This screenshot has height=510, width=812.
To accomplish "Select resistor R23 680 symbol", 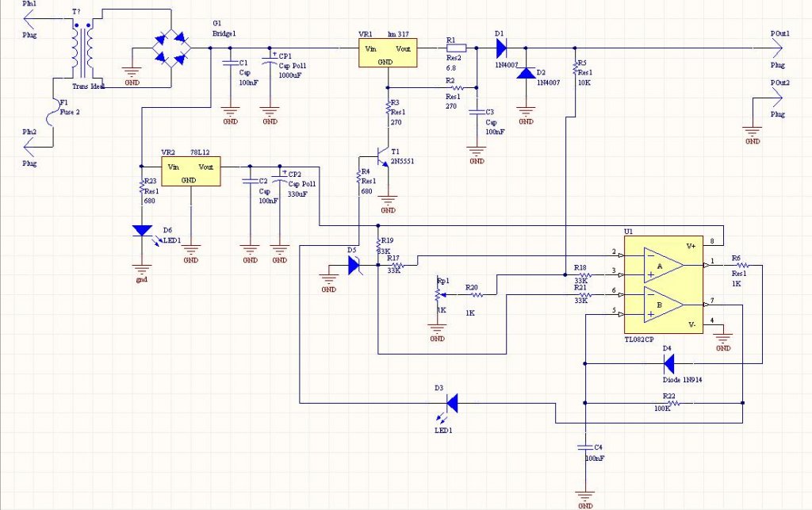I will coord(142,186).
